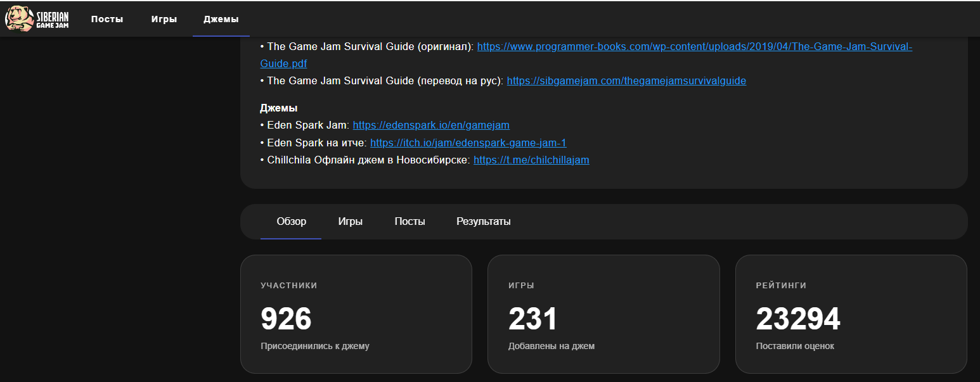980x382 pixels.
Task: Switch to the Результаты tab
Action: tap(484, 222)
